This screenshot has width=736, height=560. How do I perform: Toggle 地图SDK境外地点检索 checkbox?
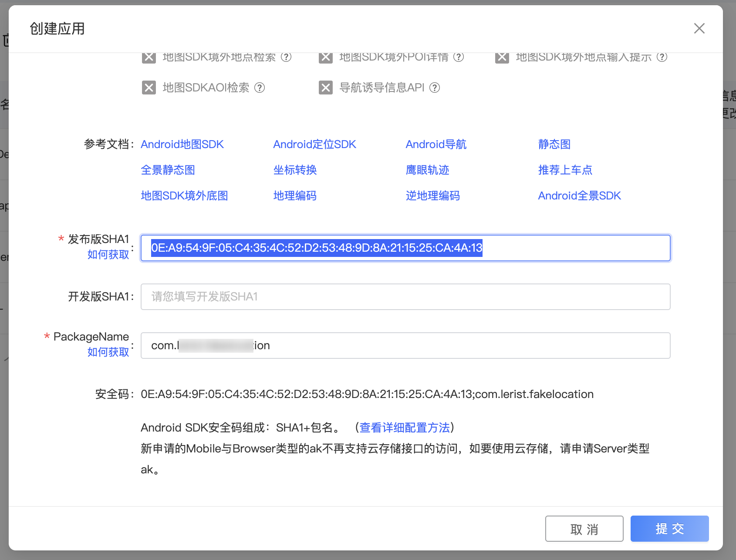pos(149,57)
